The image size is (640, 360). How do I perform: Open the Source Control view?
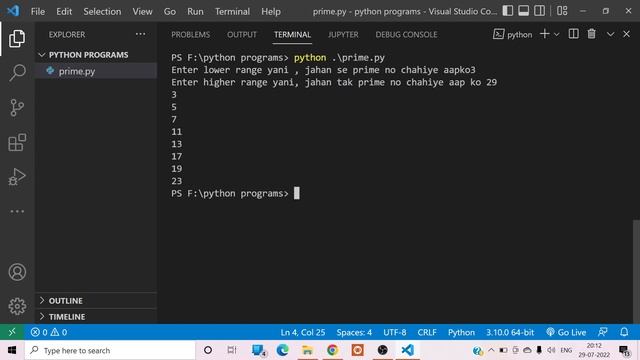coord(17,108)
